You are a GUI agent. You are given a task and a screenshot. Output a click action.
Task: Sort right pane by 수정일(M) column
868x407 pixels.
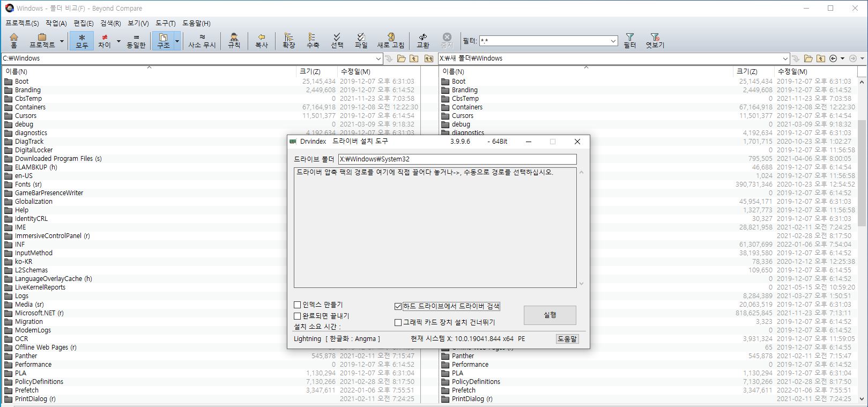tap(815, 71)
